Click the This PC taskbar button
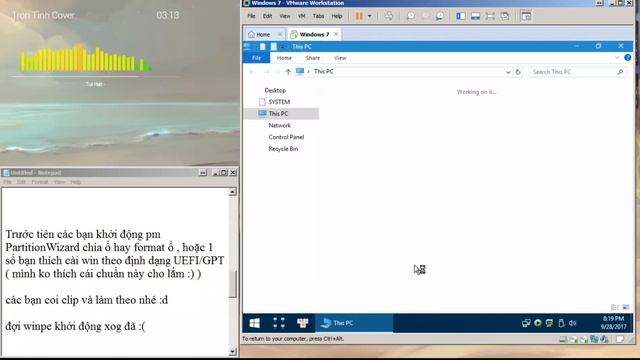This screenshot has width=640, height=360. [354, 323]
